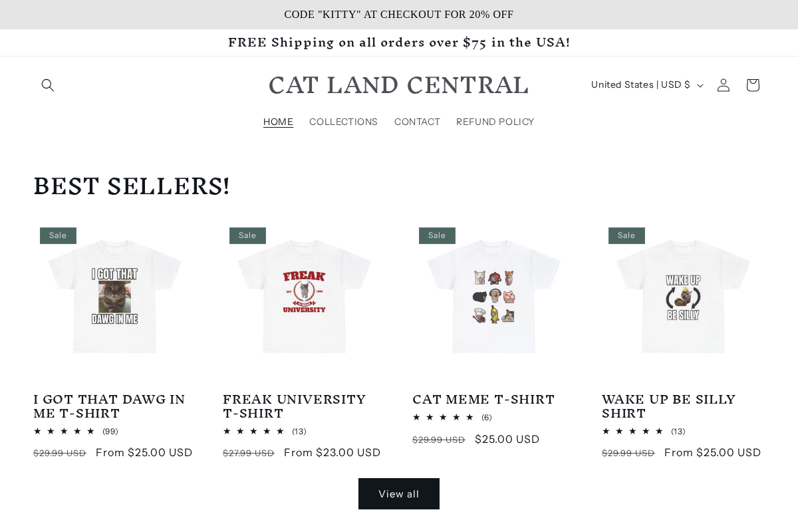Open the WAKE UP BE SILLY SHIRT link
Viewport: 798px width, 532px height.
(668, 406)
